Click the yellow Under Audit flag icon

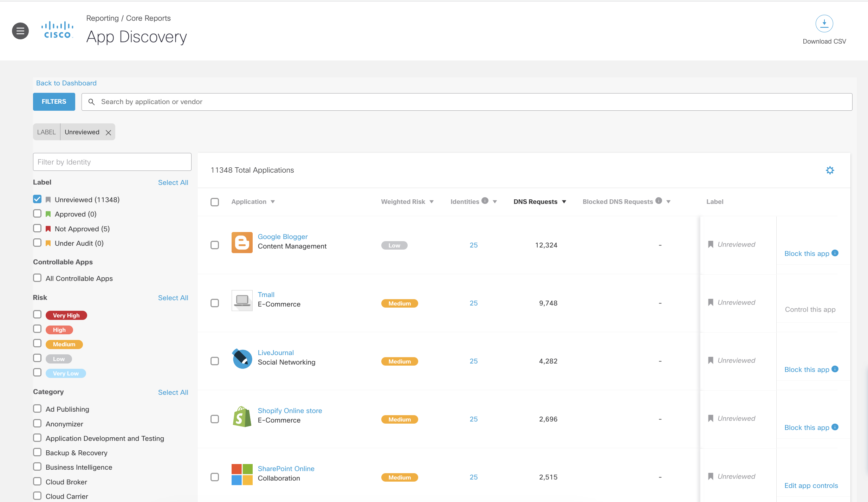click(x=48, y=243)
